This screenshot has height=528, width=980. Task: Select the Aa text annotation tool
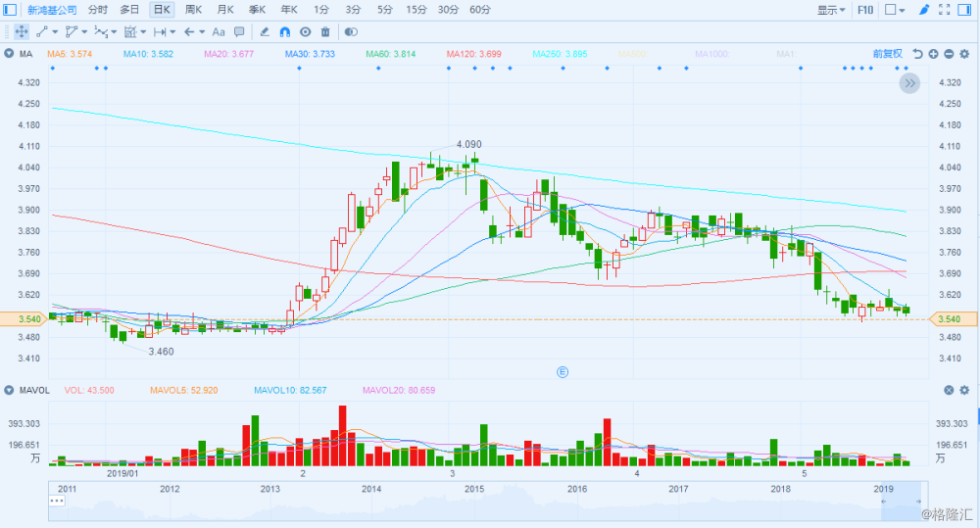click(219, 32)
